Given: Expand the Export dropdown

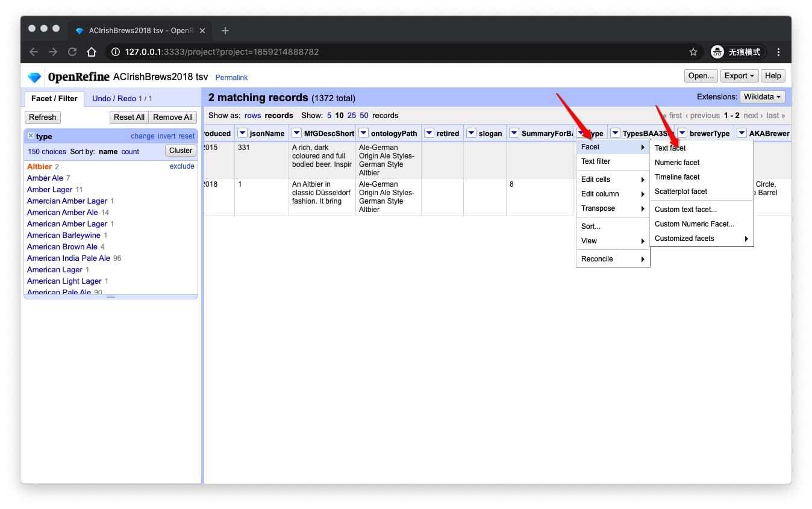Looking at the screenshot, I should coord(740,76).
